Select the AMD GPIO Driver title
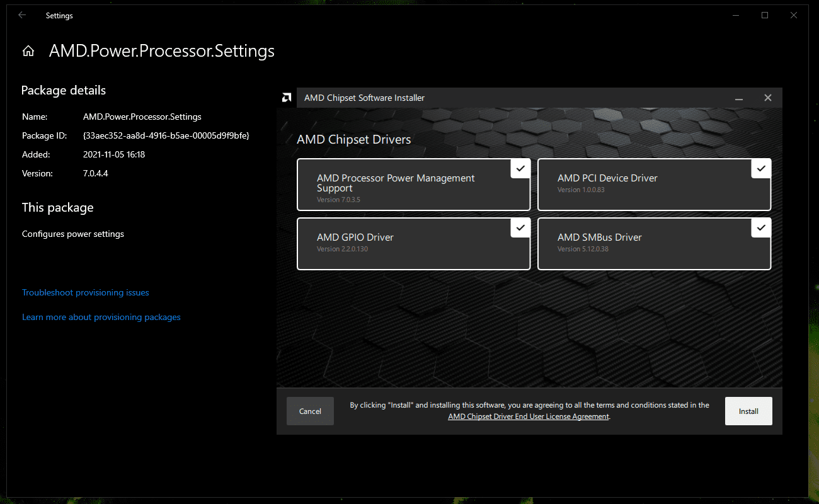819x504 pixels. 355,238
